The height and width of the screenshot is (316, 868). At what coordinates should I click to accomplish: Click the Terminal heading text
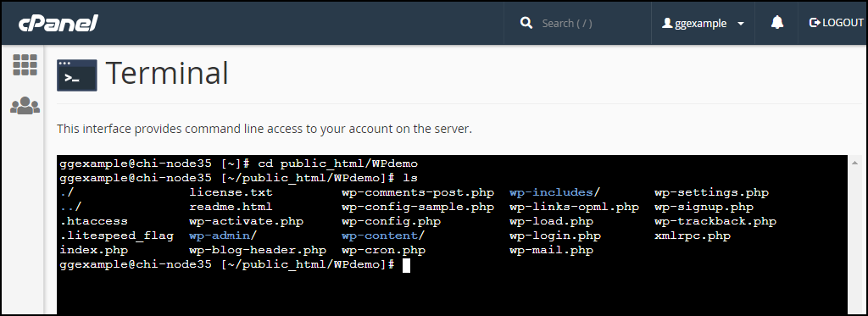click(167, 73)
